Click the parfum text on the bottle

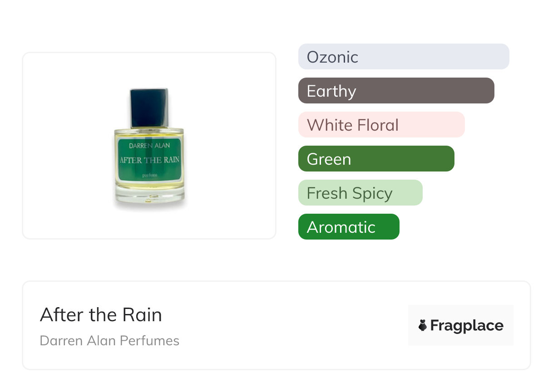pyautogui.click(x=149, y=175)
